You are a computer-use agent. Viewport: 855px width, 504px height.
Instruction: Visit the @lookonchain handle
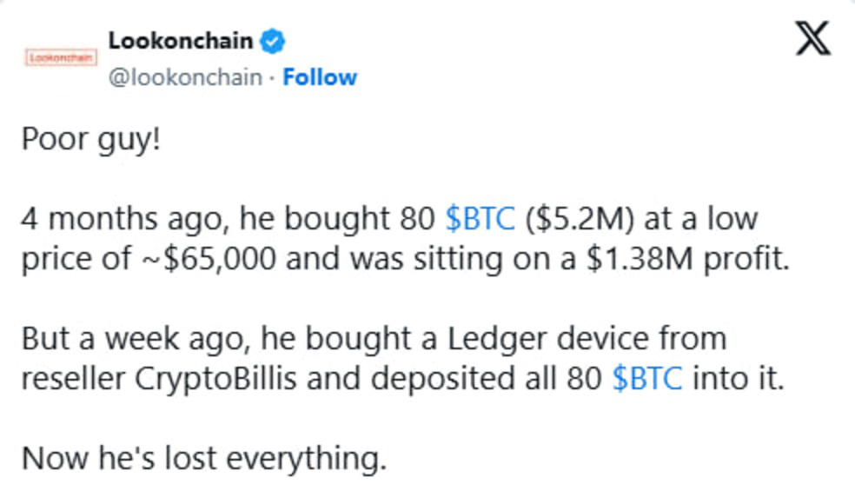(x=185, y=77)
